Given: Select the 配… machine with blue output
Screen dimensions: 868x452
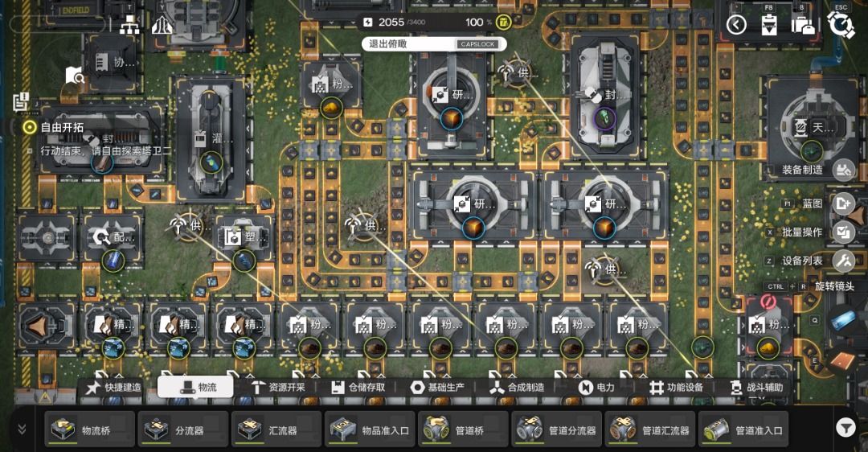Looking at the screenshot, I should tap(113, 239).
